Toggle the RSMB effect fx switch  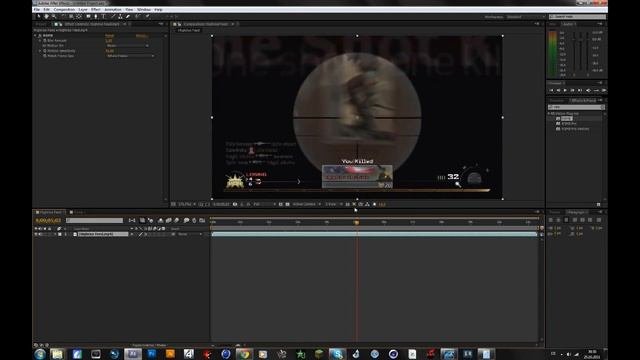(40, 36)
